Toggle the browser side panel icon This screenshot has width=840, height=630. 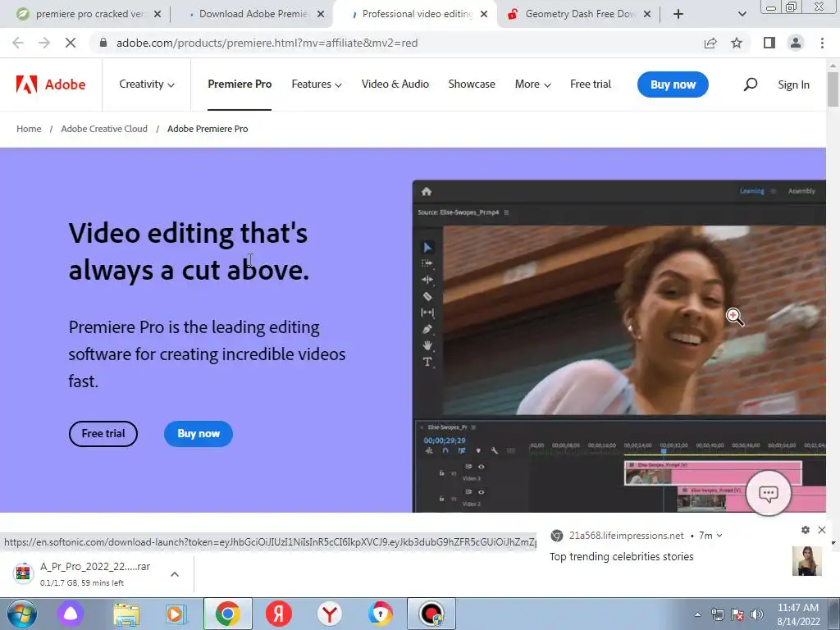tap(769, 43)
